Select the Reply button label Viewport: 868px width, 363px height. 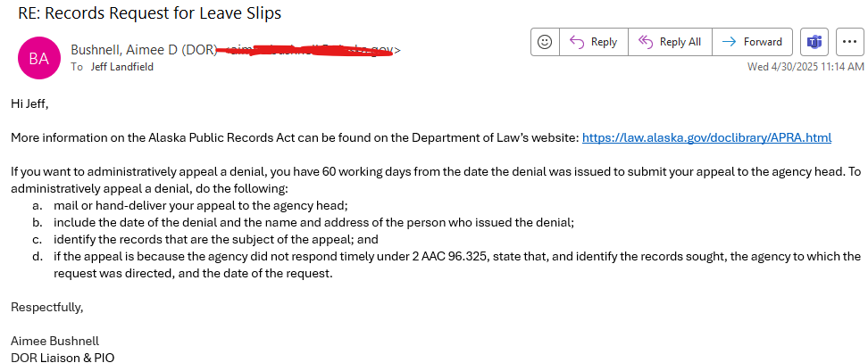tap(604, 42)
